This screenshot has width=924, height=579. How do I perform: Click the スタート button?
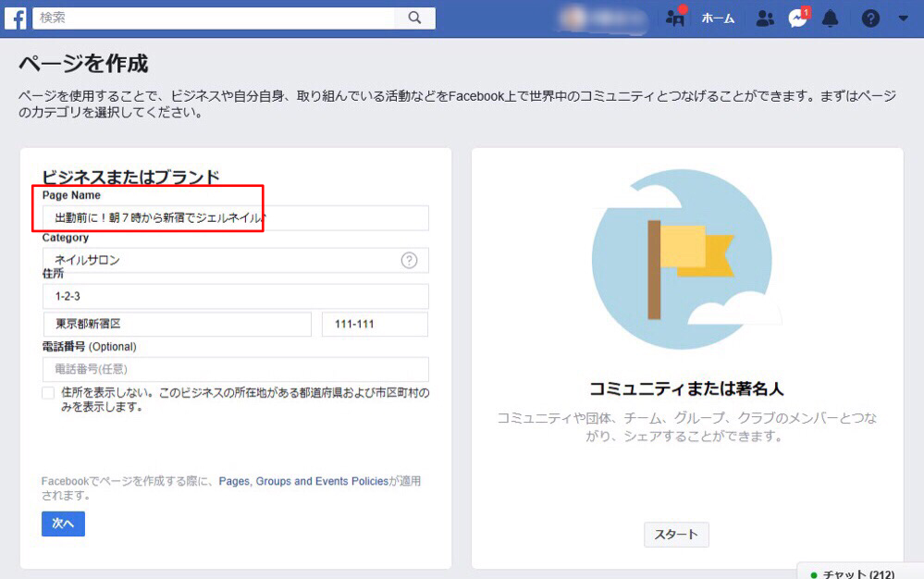click(x=676, y=535)
